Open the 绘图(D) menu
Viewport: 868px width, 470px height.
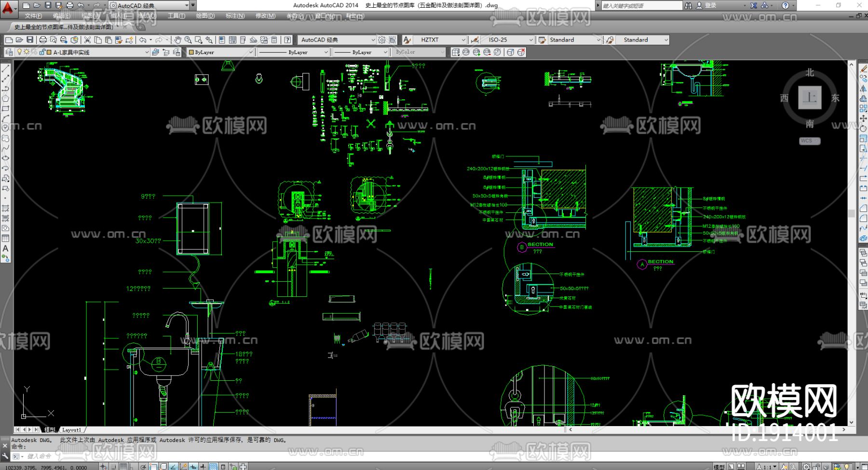coord(205,16)
